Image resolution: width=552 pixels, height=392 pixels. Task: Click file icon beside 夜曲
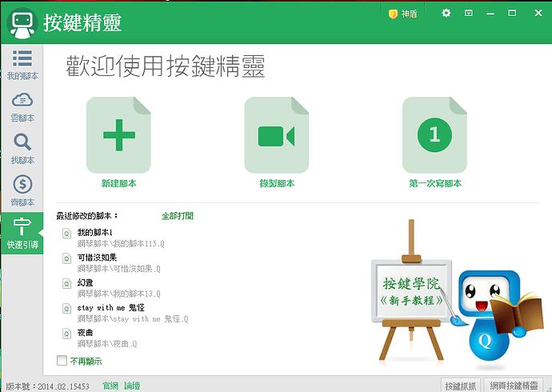click(x=66, y=334)
